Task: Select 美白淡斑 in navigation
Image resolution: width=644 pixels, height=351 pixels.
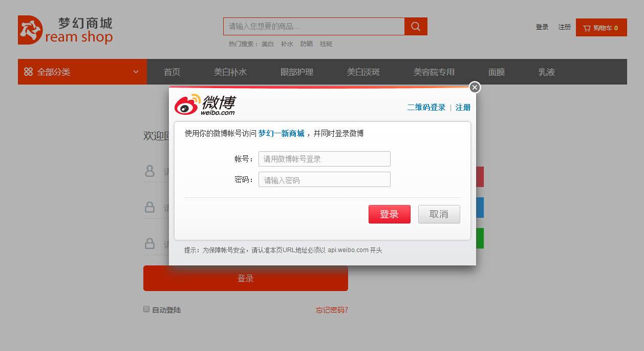Action: pyautogui.click(x=363, y=72)
